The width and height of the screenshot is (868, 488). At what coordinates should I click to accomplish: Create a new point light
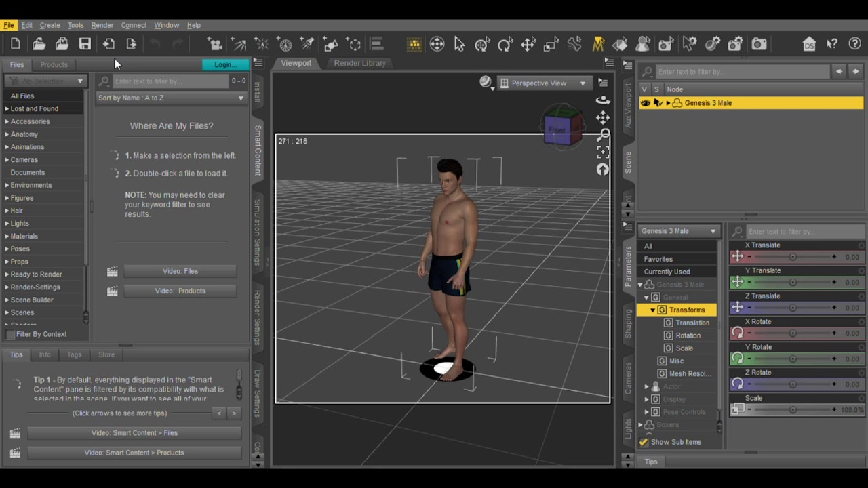(x=262, y=44)
